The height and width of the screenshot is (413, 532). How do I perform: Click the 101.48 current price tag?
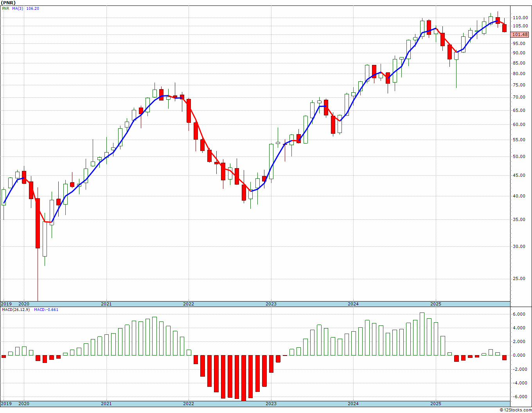coord(520,34)
